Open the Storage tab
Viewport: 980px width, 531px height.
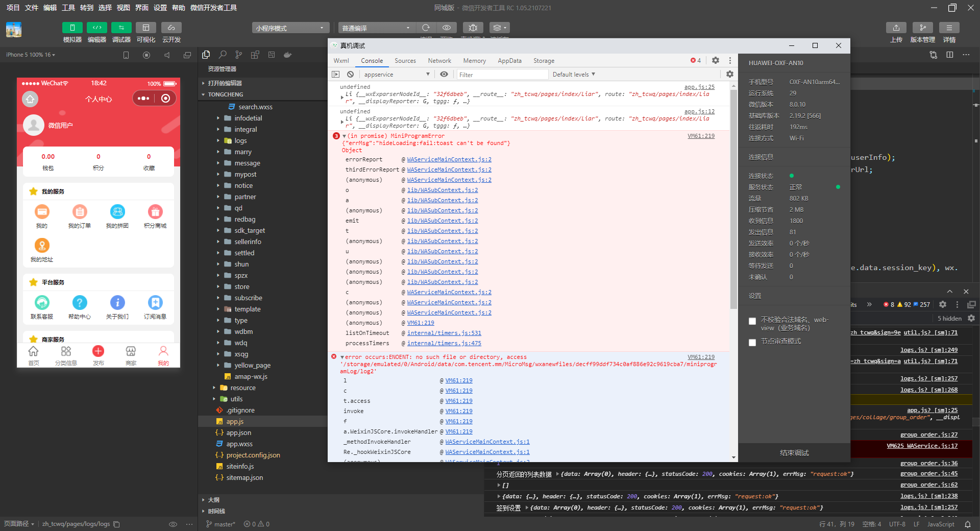coord(544,60)
